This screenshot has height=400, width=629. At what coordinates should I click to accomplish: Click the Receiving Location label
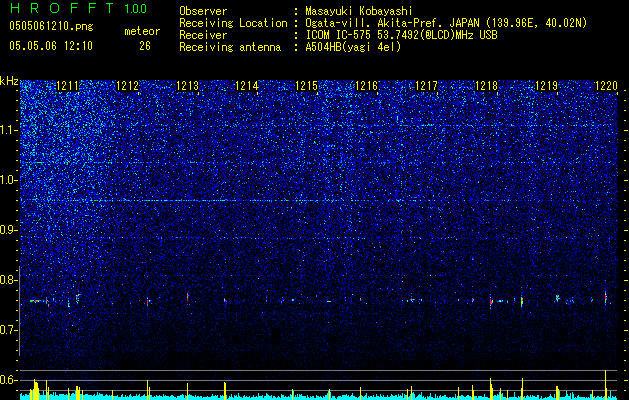[x=233, y=24]
